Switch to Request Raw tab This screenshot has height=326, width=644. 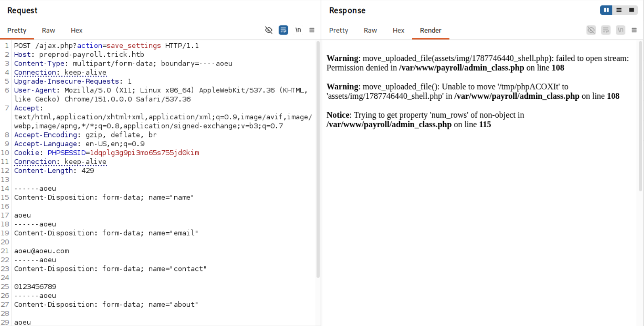[x=48, y=30]
